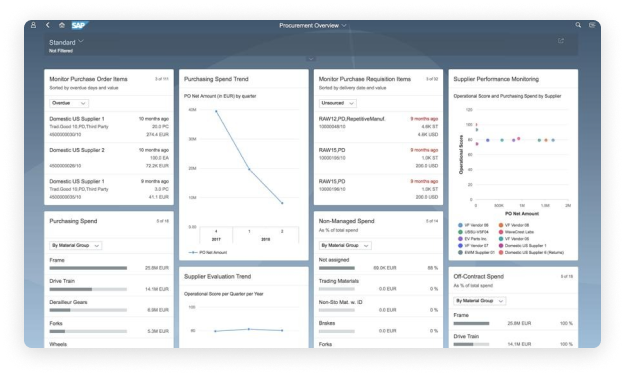
Task: Click the VF Vendor 08 legend swatch
Action: click(x=501, y=225)
